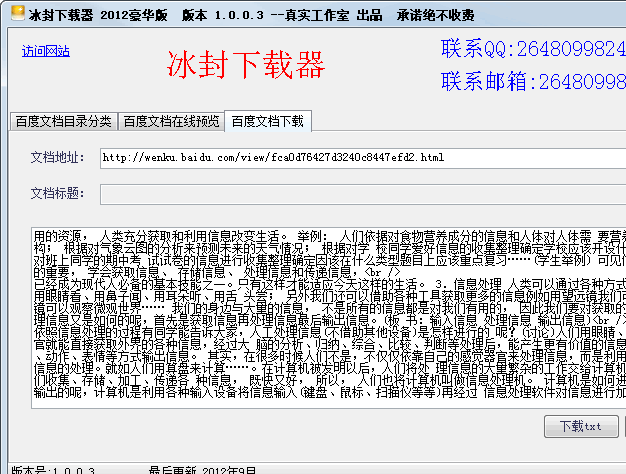Click the partially visible button right of 下载txt

pyautogui.click(x=622, y=427)
